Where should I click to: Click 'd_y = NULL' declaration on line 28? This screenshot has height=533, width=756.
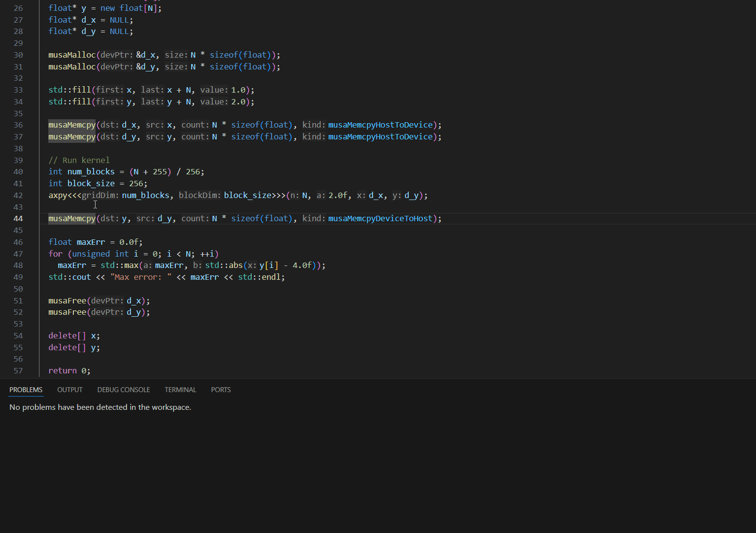105,32
